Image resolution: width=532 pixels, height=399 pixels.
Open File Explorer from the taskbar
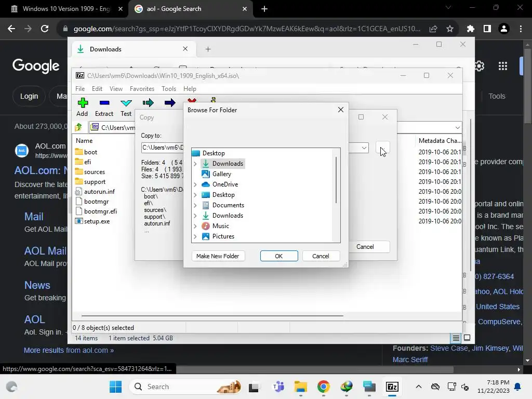(300, 387)
